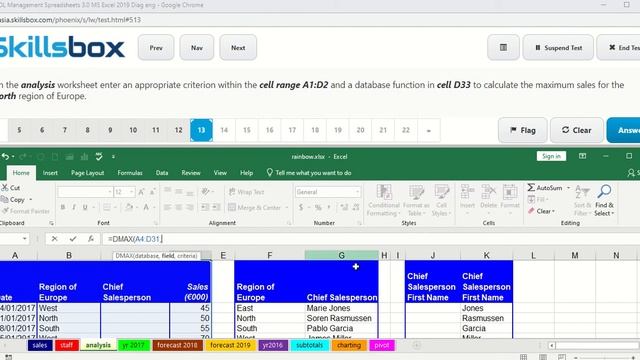Select column G header
The height and width of the screenshot is (360, 640).
coord(341,256)
